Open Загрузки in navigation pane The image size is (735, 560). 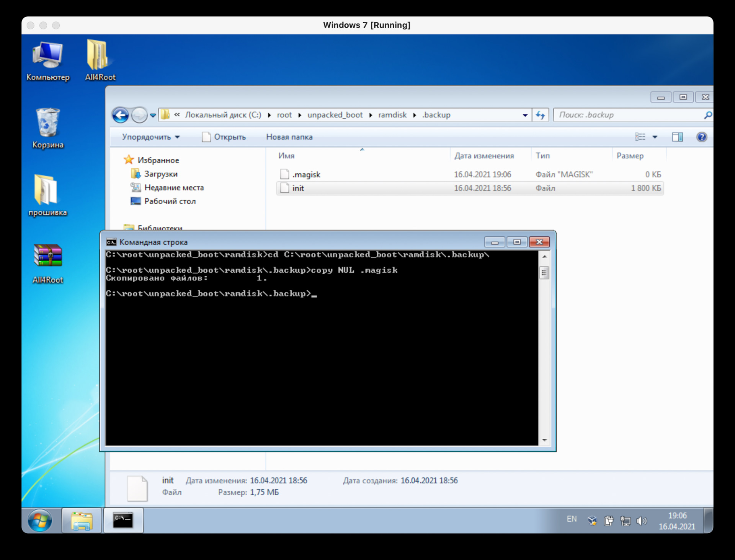154,174
